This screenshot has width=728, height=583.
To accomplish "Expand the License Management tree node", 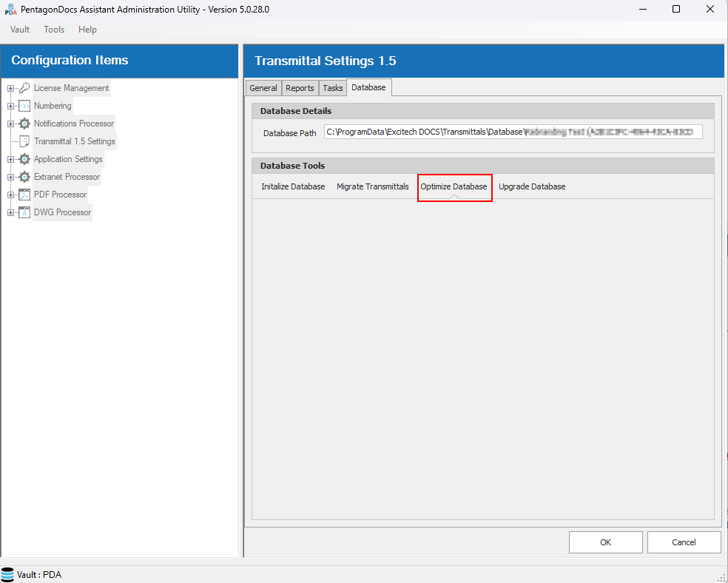I will 11,89.
